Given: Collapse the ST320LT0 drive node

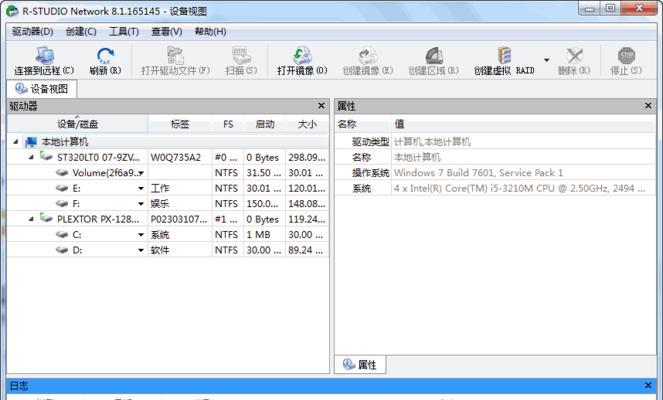Looking at the screenshot, I should [31, 157].
